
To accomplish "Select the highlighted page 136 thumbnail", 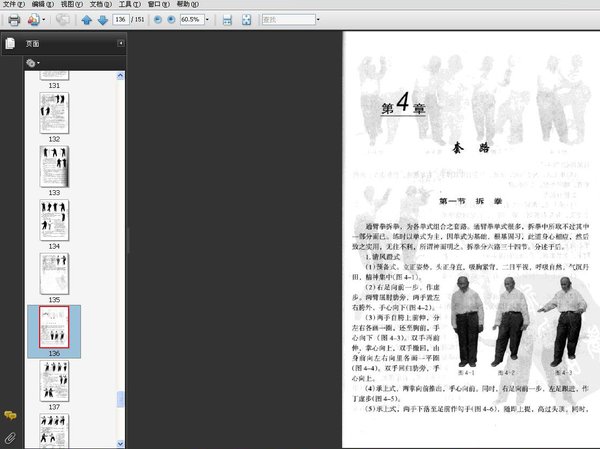I will (x=54, y=327).
